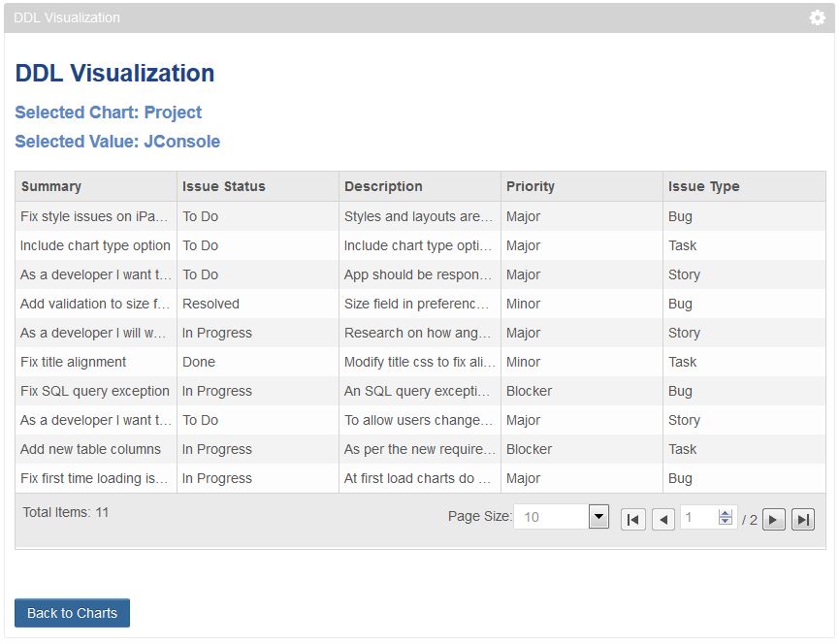Select the Fix title alignment row

pos(74,362)
